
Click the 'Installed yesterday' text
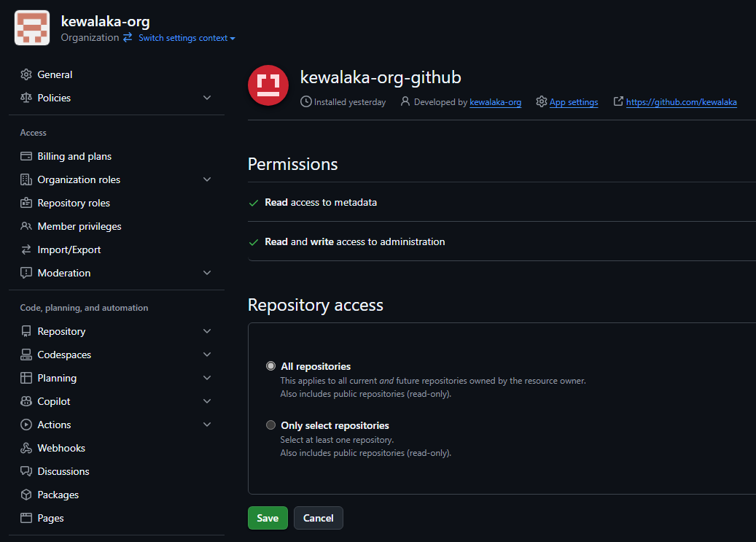[349, 102]
